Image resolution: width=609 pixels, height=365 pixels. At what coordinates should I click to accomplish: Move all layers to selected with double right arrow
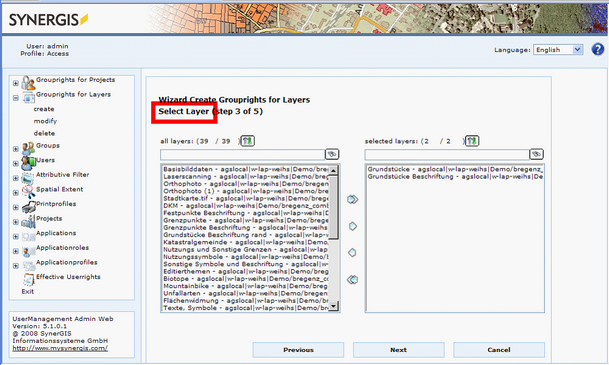click(x=352, y=200)
